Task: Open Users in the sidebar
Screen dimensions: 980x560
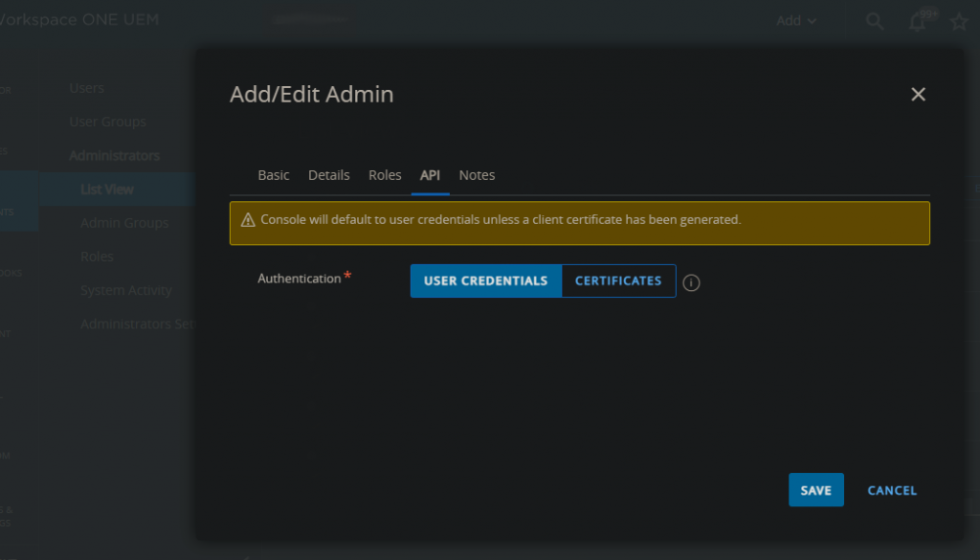Action: pyautogui.click(x=87, y=88)
